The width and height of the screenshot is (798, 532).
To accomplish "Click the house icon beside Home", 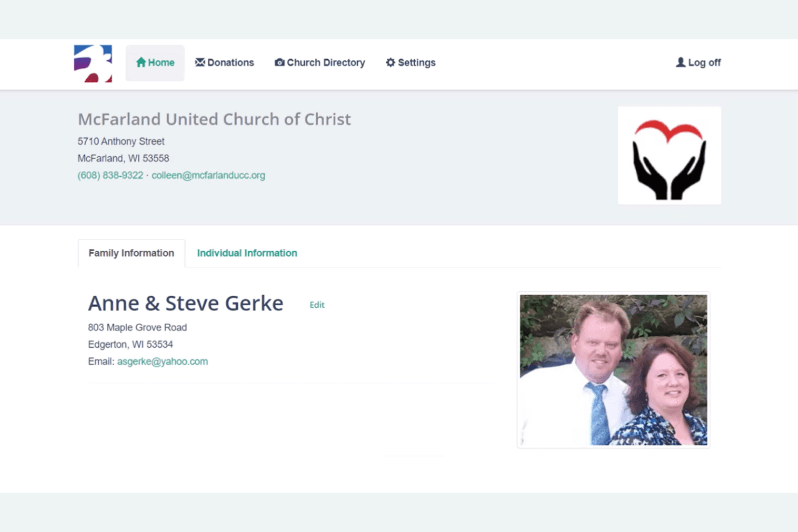I will [x=141, y=63].
